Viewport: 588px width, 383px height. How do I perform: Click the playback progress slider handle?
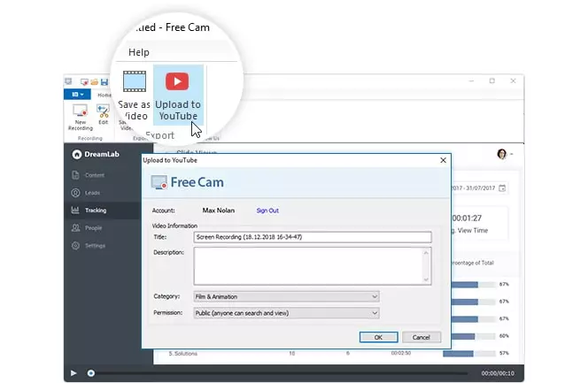tap(90, 373)
